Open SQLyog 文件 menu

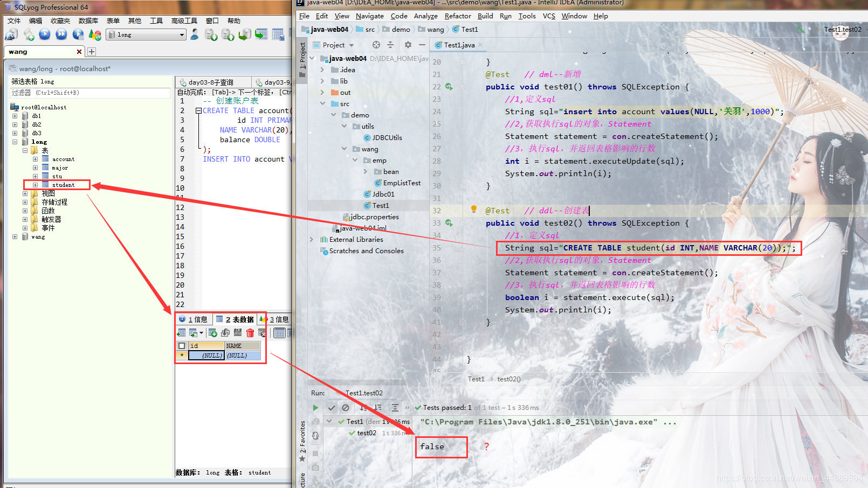tap(14, 20)
